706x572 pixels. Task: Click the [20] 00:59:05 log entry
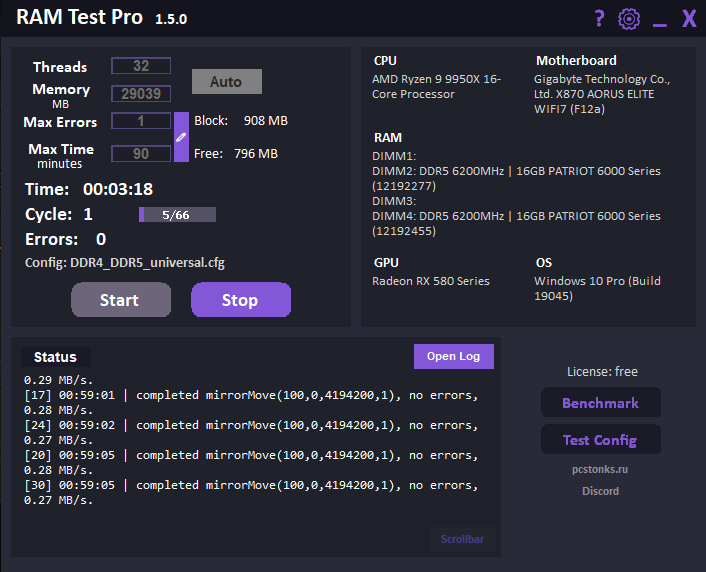coord(251,463)
